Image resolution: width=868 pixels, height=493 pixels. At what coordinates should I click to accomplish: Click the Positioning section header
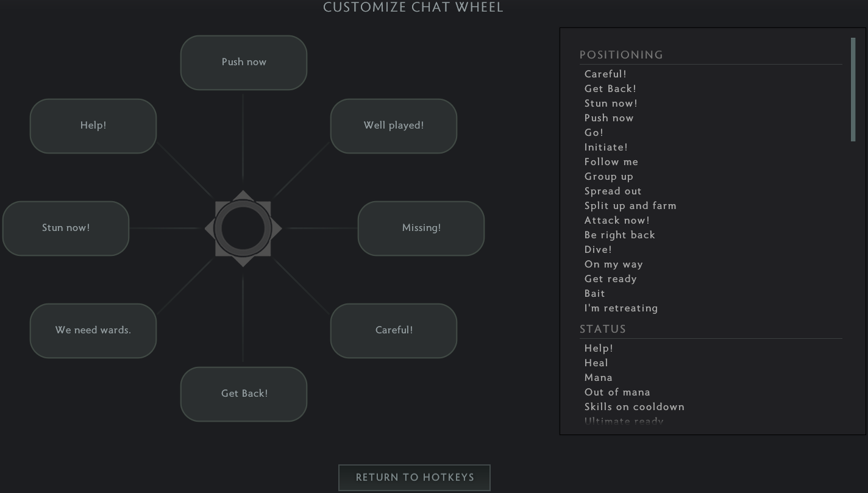621,55
